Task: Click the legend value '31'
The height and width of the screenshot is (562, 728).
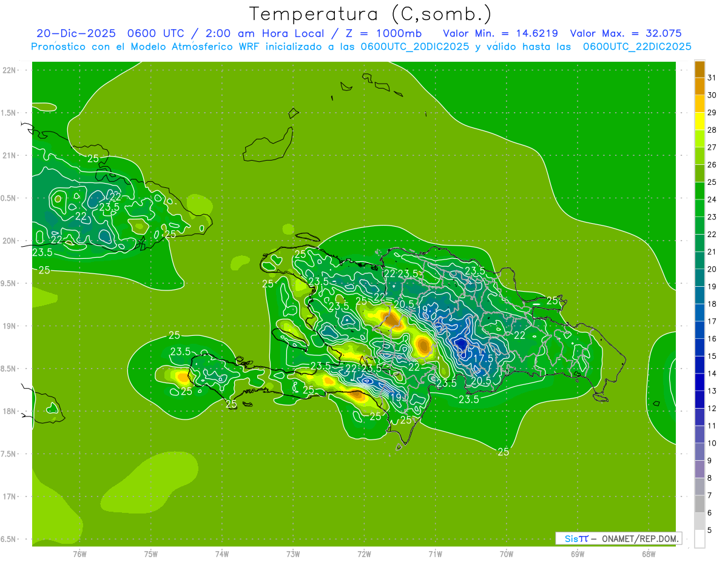Action: [712, 78]
